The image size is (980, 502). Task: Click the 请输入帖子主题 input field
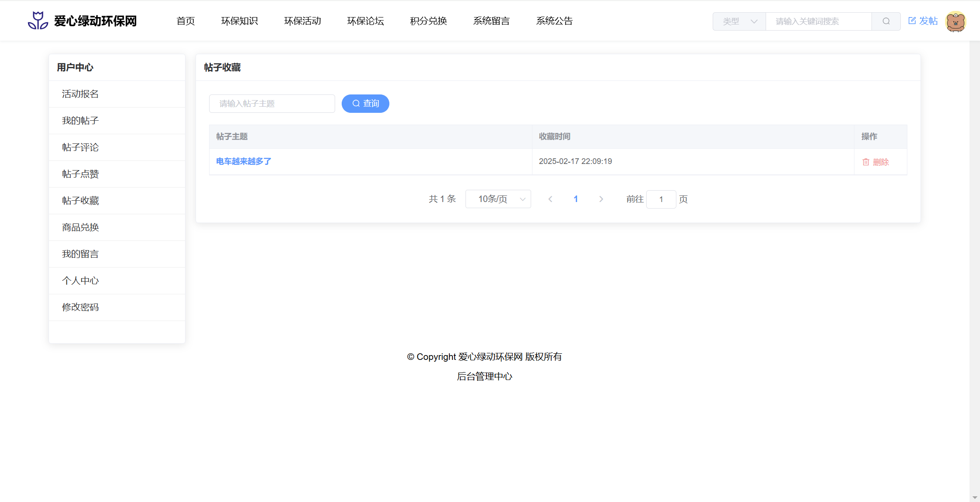click(272, 104)
